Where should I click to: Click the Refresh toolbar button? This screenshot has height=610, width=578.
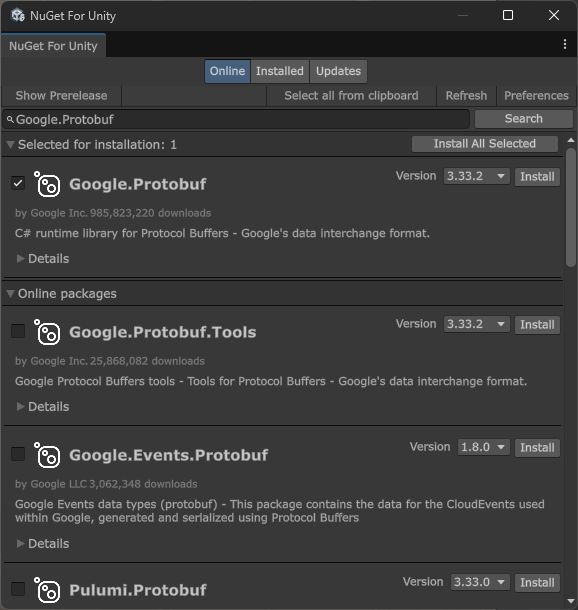(x=466, y=96)
